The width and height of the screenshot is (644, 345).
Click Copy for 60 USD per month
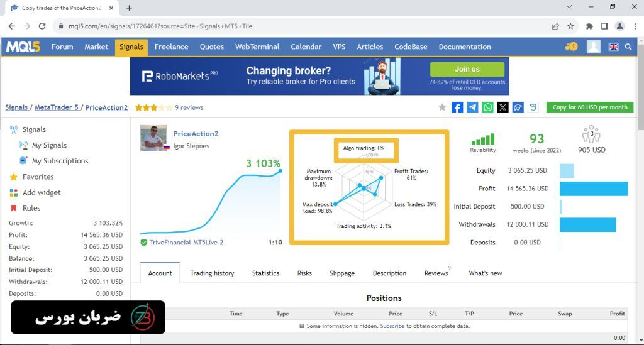(x=590, y=107)
